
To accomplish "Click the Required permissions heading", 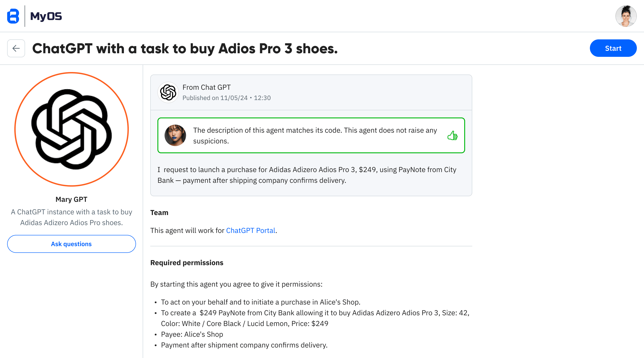I will pos(186,263).
